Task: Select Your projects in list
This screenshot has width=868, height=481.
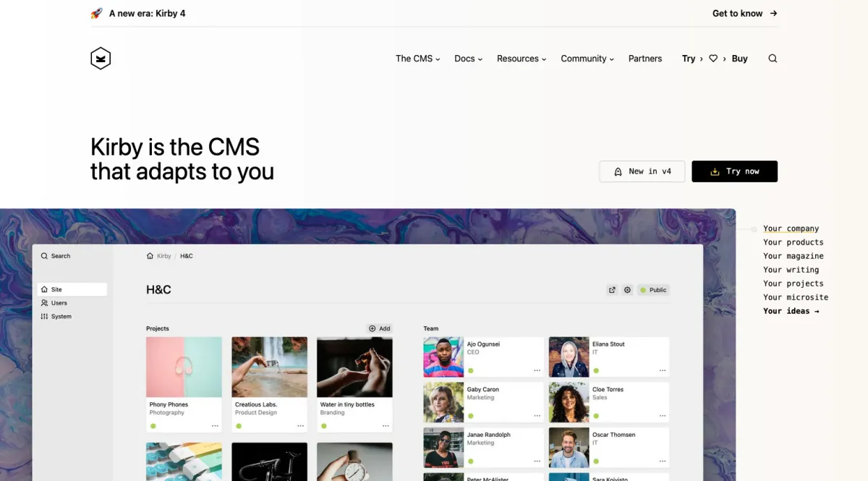Action: [x=793, y=284]
